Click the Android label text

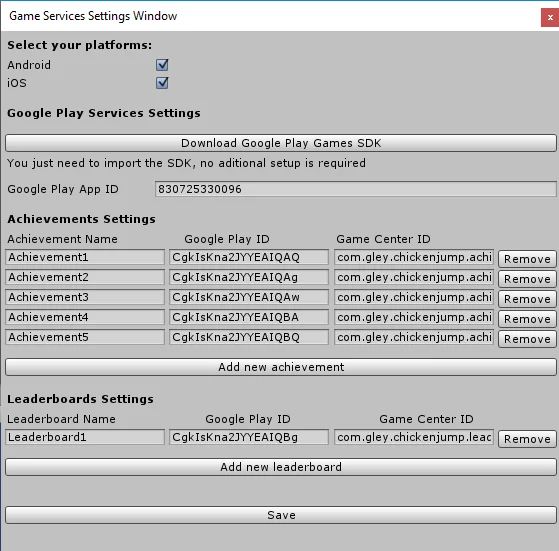pyautogui.click(x=29, y=65)
